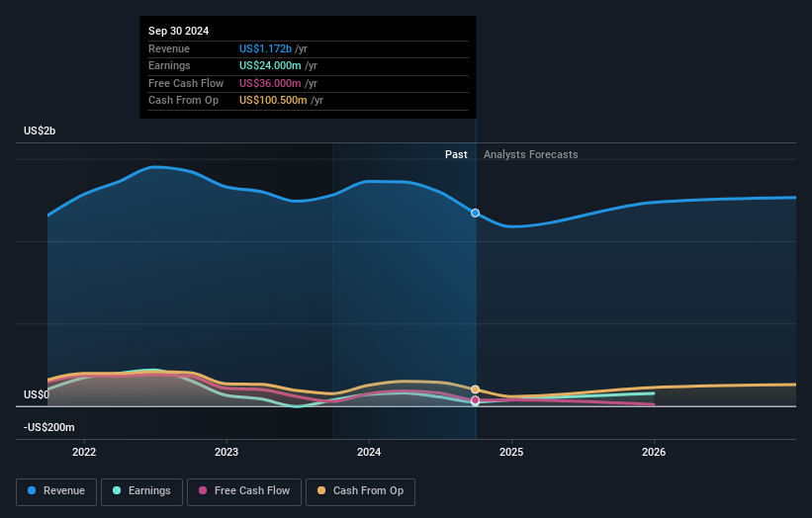
Task: Click the US$36.000m free cash flow value
Action: pyautogui.click(x=270, y=83)
